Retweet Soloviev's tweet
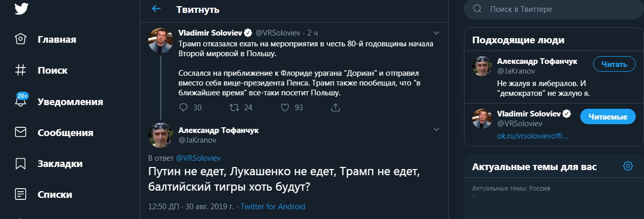644x219 pixels. click(234, 107)
